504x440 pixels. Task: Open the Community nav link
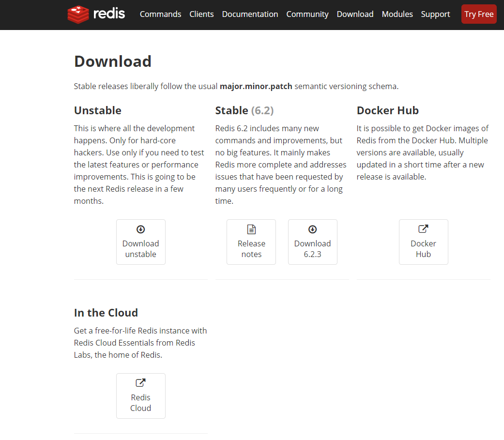[307, 14]
